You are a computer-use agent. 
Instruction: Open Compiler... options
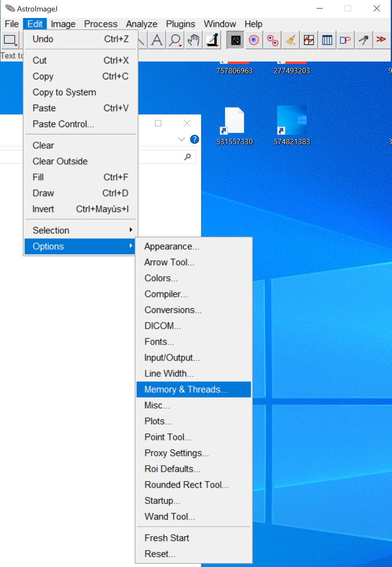tap(194, 294)
